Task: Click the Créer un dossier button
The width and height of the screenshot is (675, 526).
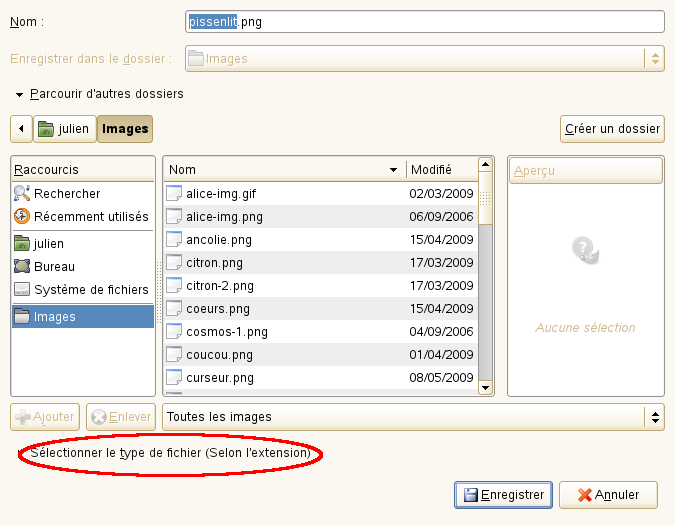Action: click(612, 129)
